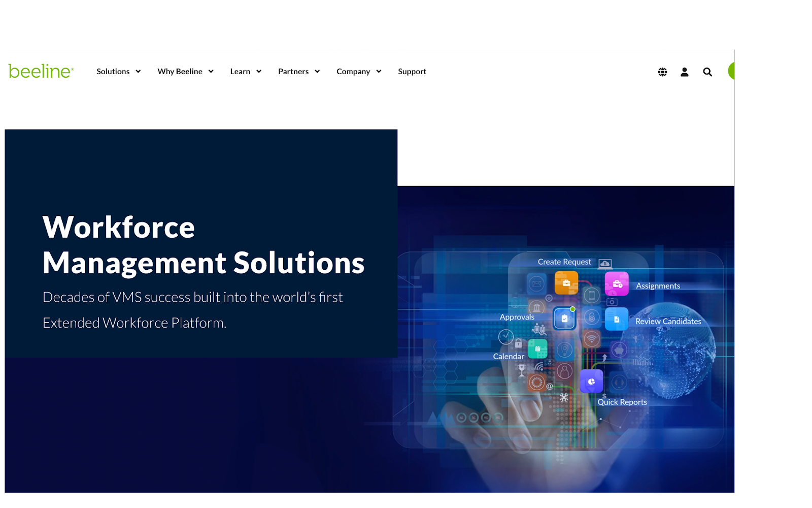The height and width of the screenshot is (508, 812).
Task: Select the highlighted Approvals clipboard icon
Action: click(564, 319)
